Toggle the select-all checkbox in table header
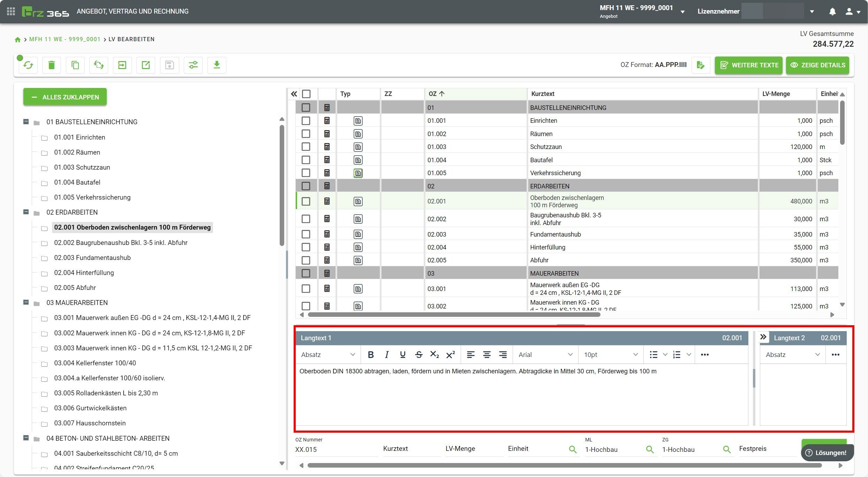Viewport: 868px width, 477px height. pyautogui.click(x=306, y=94)
